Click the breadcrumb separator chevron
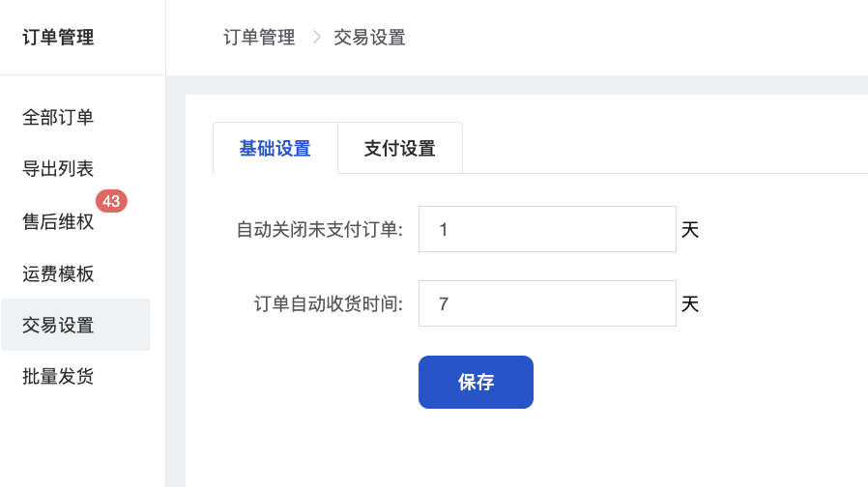Viewport: 868px width, 487px height. pos(315,38)
